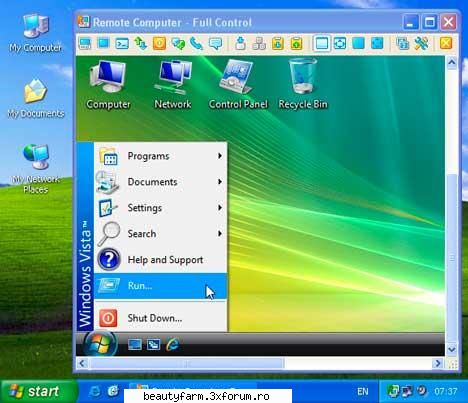
Task: Choose Run... in the Start menu
Action: (x=161, y=286)
